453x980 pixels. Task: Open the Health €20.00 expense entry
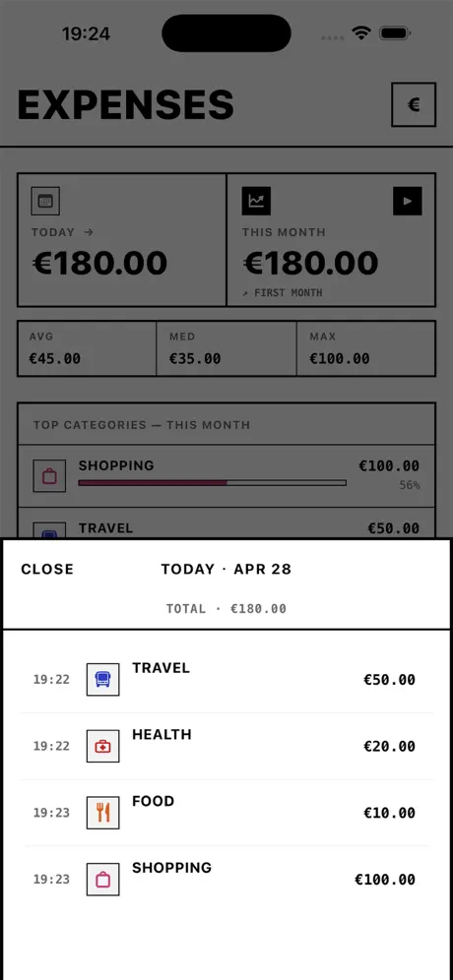click(226, 746)
